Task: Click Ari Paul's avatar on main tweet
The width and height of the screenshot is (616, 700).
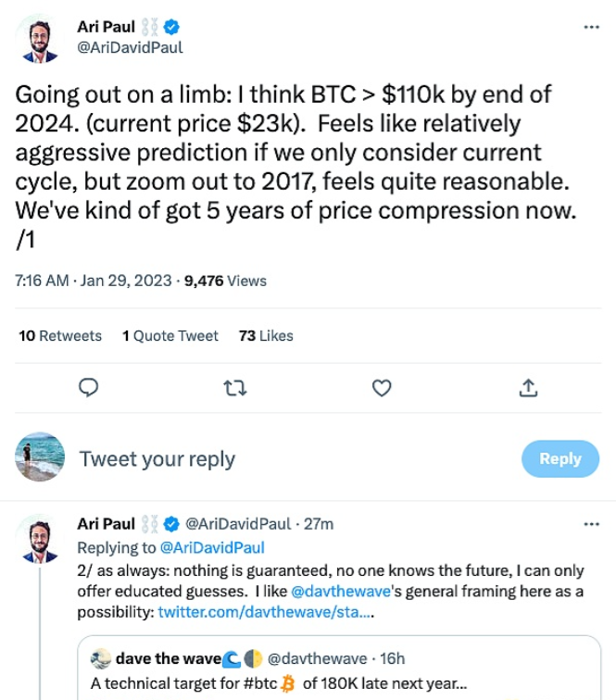Action: point(40,40)
